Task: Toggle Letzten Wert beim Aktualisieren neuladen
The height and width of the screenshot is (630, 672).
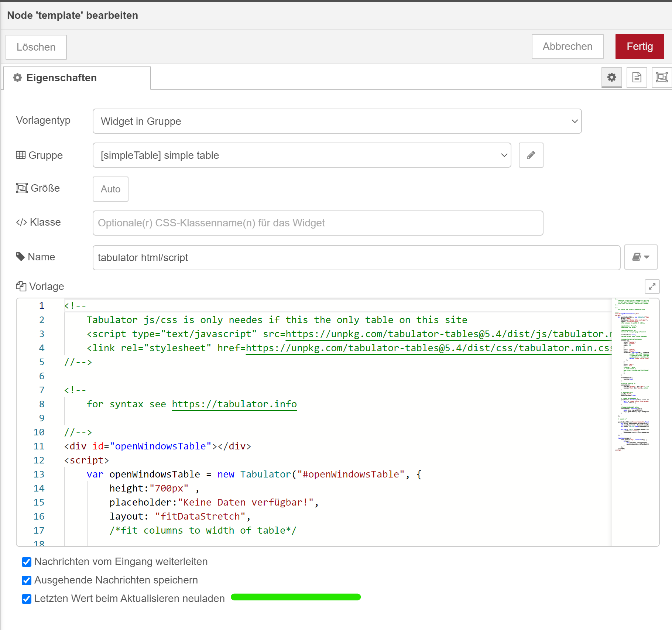Action: (27, 599)
